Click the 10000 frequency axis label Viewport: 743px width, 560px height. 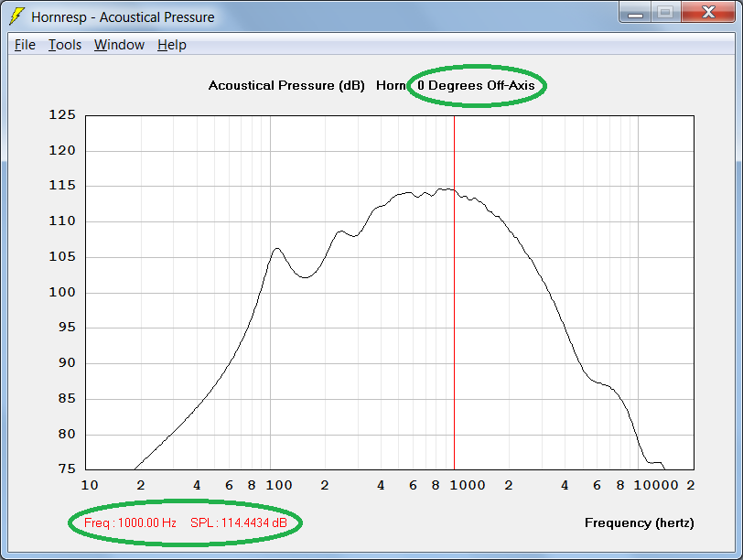[656, 485]
